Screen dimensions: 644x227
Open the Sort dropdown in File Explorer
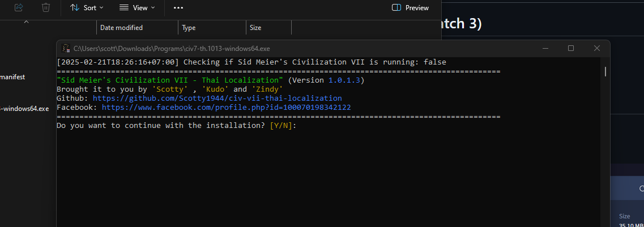[87, 7]
